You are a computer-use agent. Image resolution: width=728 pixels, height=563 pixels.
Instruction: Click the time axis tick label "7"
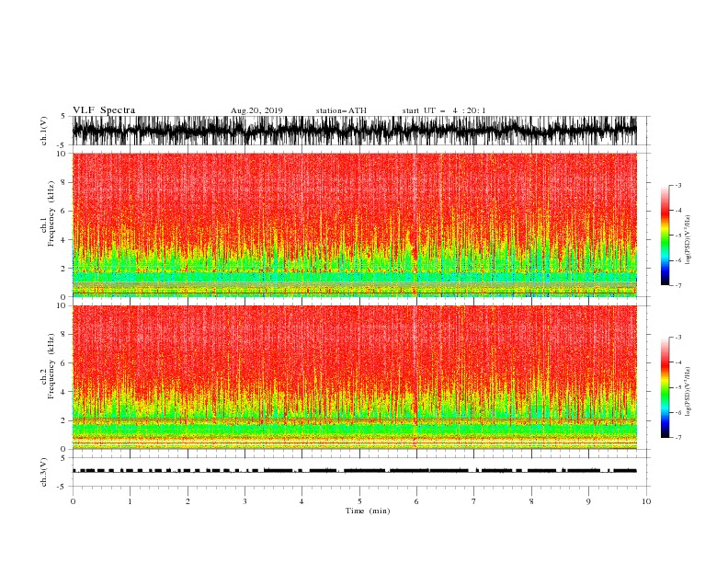click(474, 501)
